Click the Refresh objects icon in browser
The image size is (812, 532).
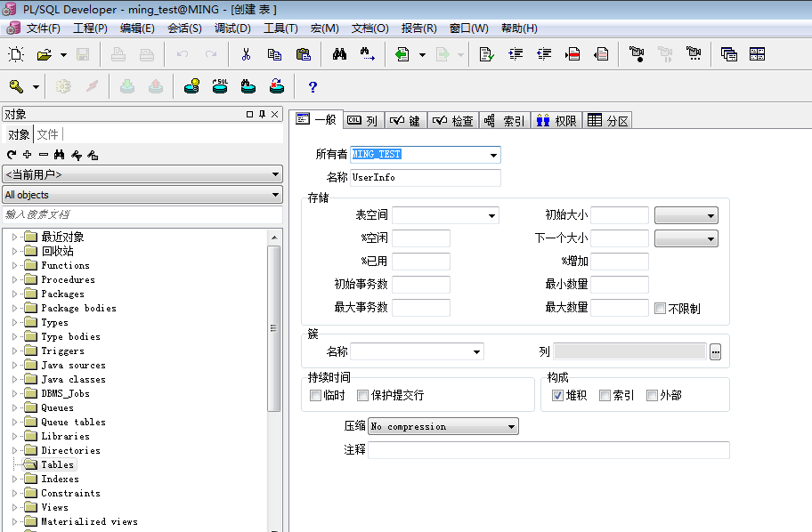pyautogui.click(x=12, y=154)
